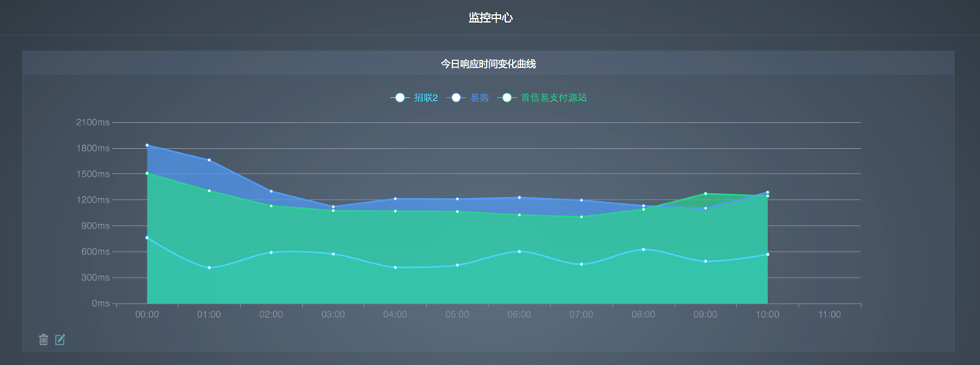The width and height of the screenshot is (980, 365).
Task: Select the 招联2 data point at 06:00
Action: point(519,251)
